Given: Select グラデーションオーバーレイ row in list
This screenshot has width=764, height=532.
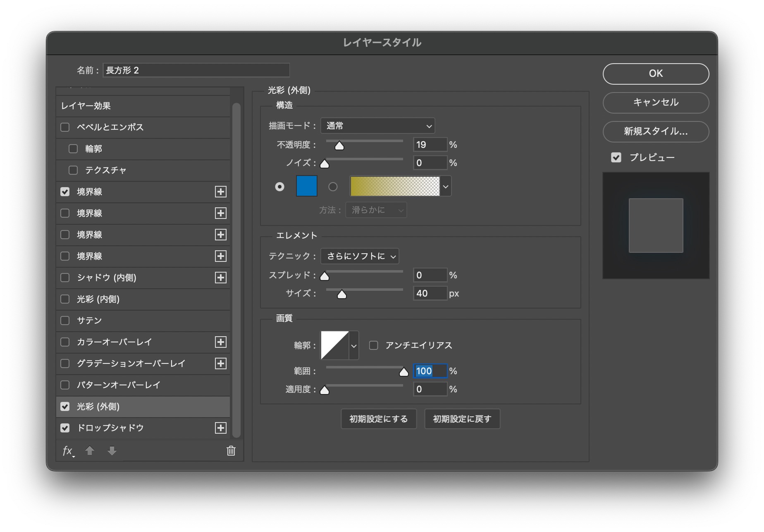Looking at the screenshot, I should coord(143,363).
